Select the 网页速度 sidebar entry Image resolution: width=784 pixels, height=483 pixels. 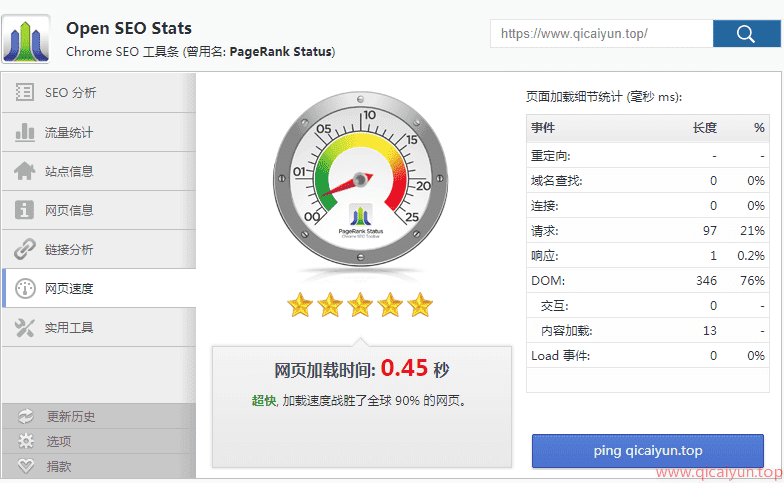tap(98, 288)
